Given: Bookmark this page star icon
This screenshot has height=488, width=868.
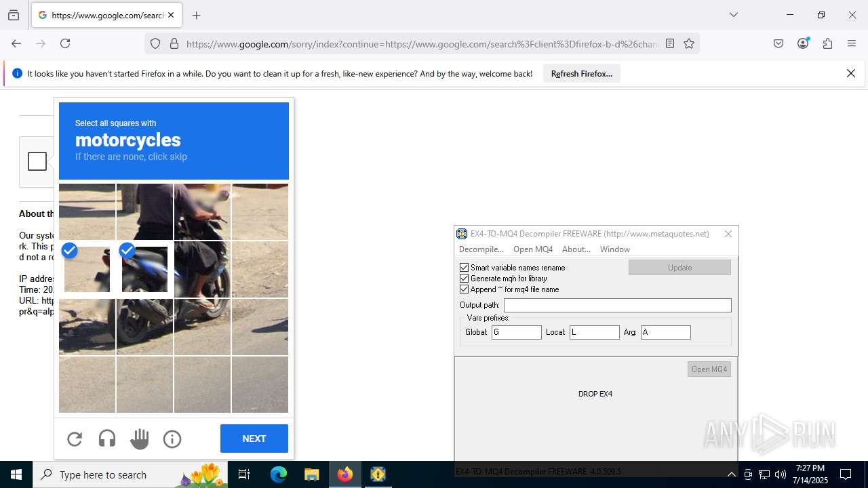Looking at the screenshot, I should (x=689, y=44).
